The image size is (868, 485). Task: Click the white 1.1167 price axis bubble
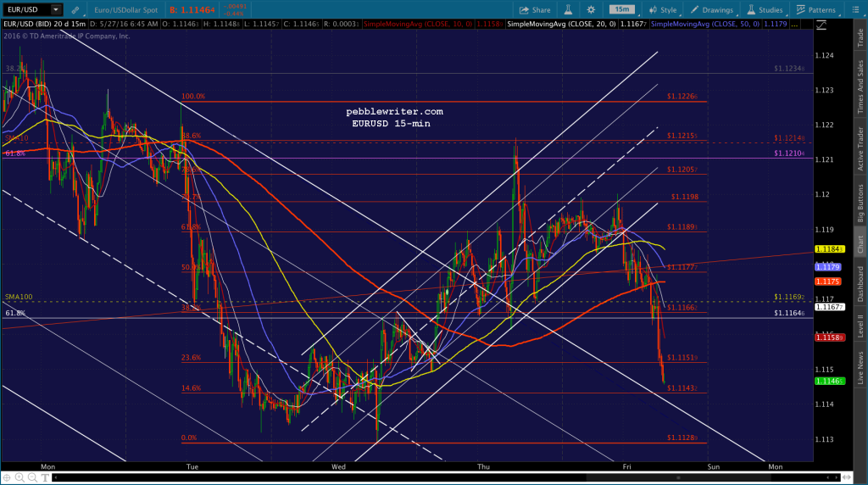pos(829,307)
